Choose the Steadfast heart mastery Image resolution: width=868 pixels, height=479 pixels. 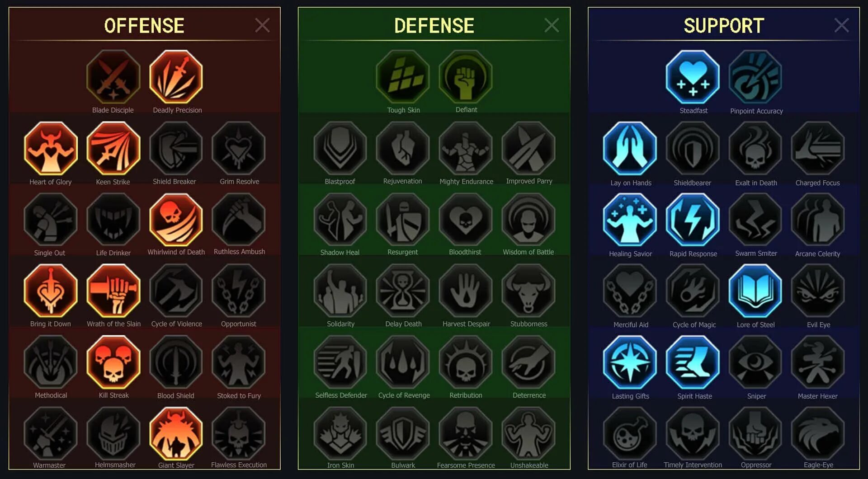(x=693, y=77)
